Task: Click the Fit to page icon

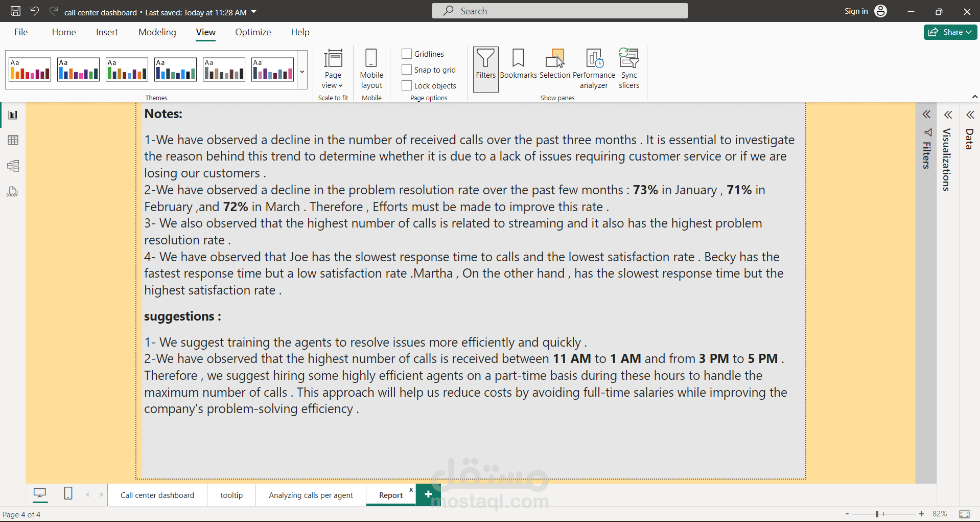Action: coord(965,514)
